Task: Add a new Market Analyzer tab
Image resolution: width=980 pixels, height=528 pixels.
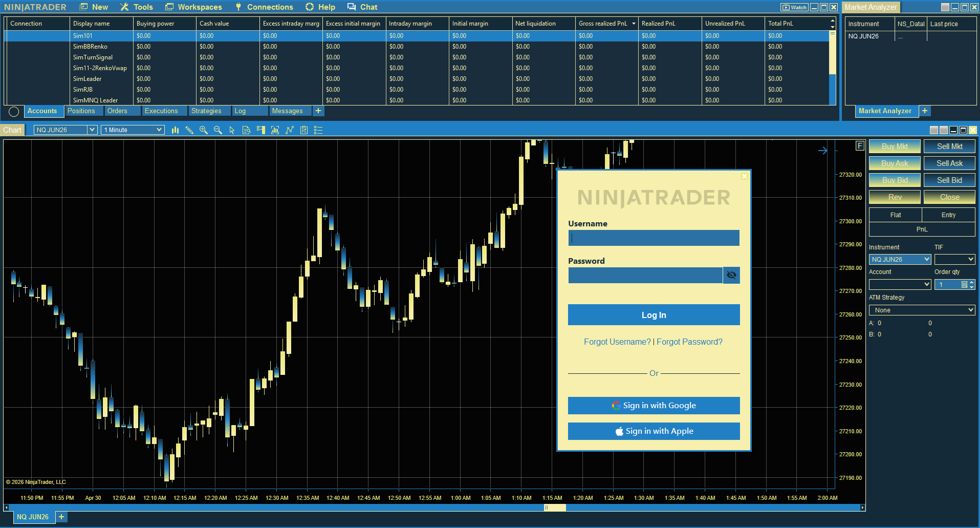Action: (925, 111)
